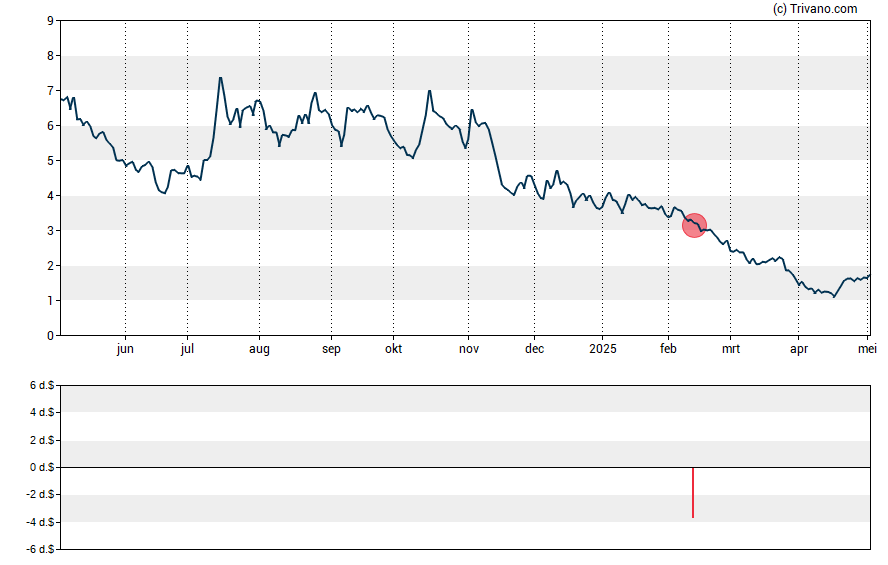Click the price axis value 4
The image size is (888, 565).
(x=51, y=196)
